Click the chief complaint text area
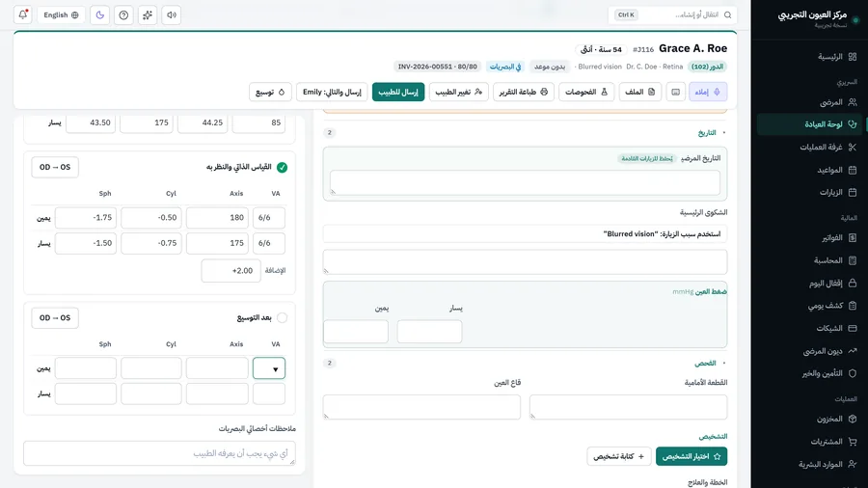The width and height of the screenshot is (868, 488). [525, 261]
